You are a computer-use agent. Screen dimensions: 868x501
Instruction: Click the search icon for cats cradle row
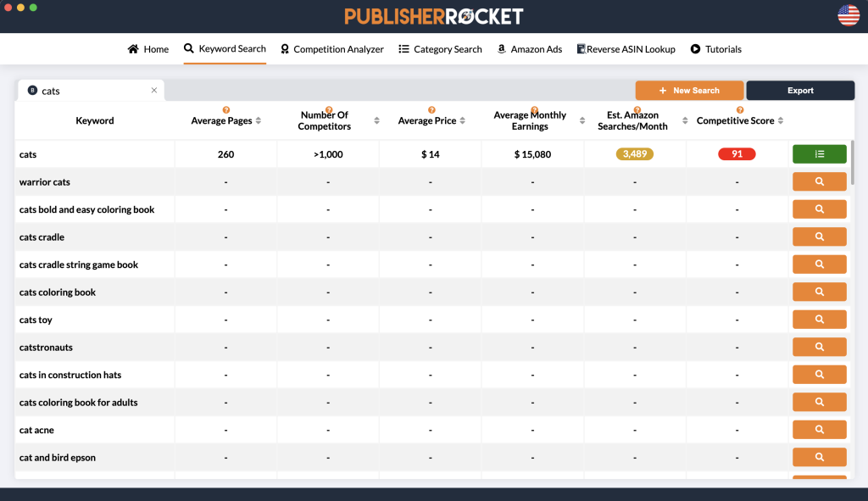pyautogui.click(x=819, y=237)
